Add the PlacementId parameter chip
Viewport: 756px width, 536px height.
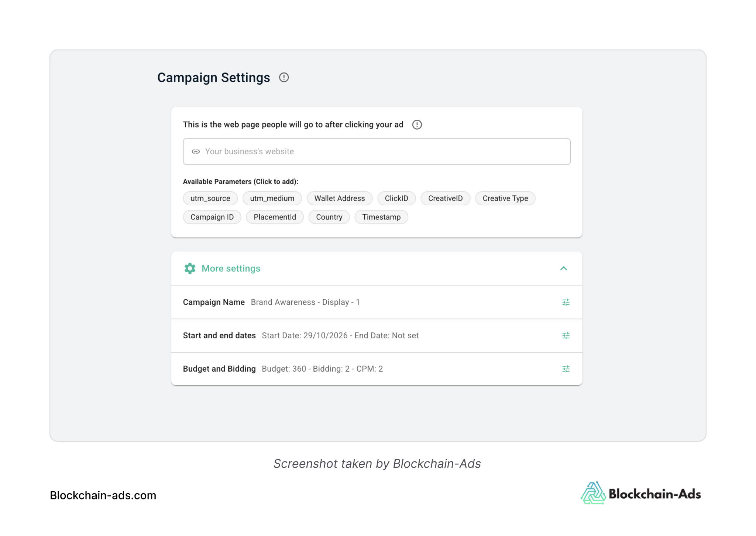tap(275, 217)
